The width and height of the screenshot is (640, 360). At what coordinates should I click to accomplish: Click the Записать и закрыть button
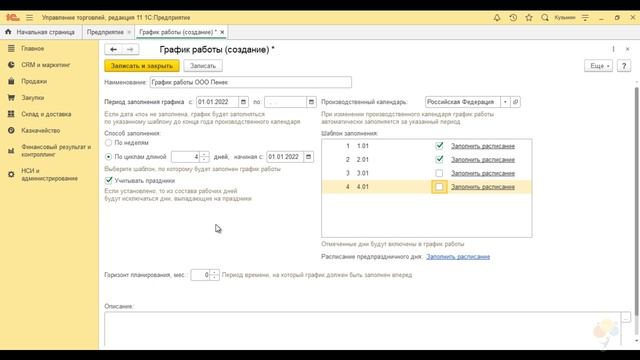tap(142, 66)
